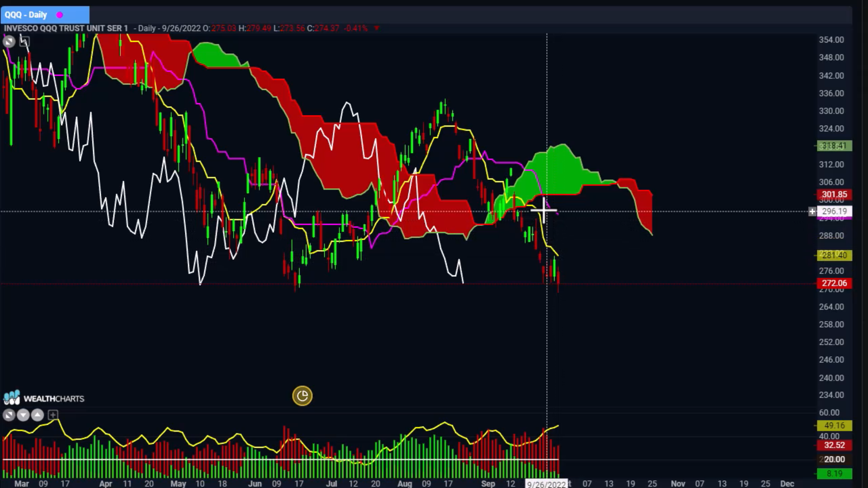Click the Open value 275.03 in header
This screenshot has height=488, width=868.
pyautogui.click(x=223, y=28)
